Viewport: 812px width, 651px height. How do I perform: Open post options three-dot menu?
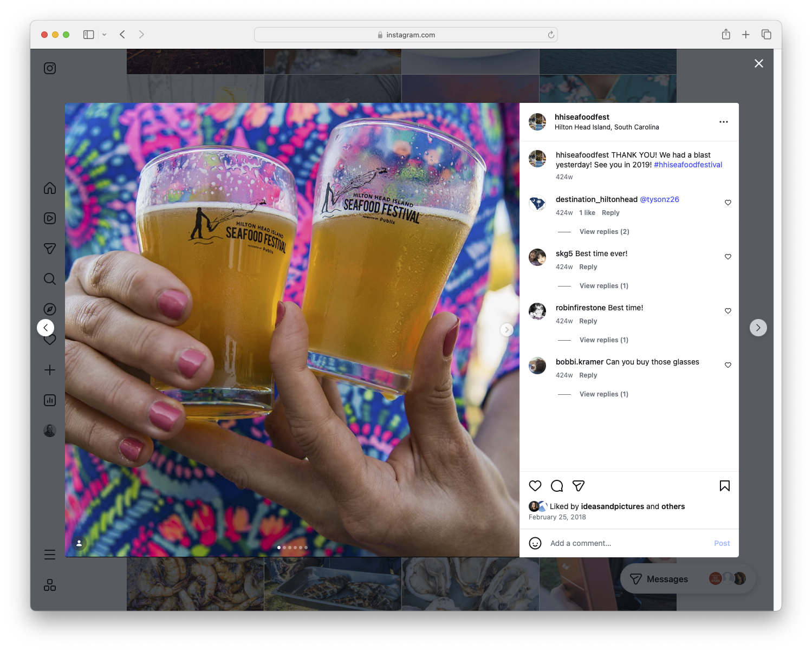coord(724,122)
